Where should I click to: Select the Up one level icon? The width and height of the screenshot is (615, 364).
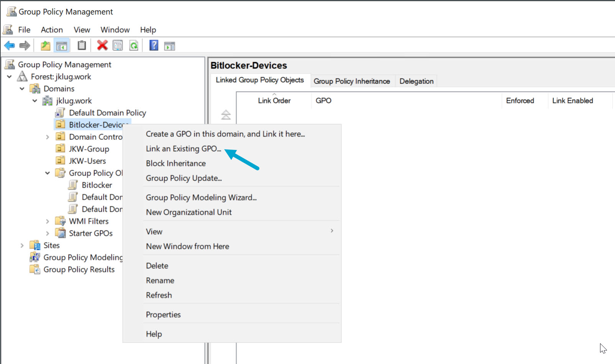pyautogui.click(x=45, y=45)
